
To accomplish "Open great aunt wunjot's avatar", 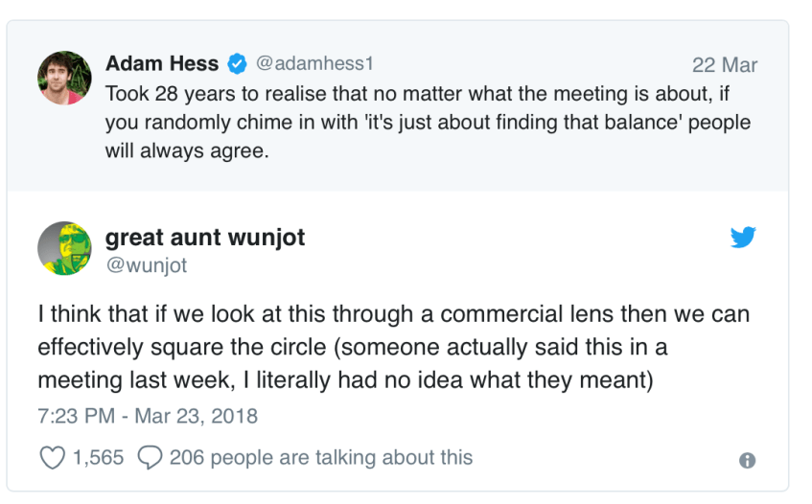I will 64,249.
